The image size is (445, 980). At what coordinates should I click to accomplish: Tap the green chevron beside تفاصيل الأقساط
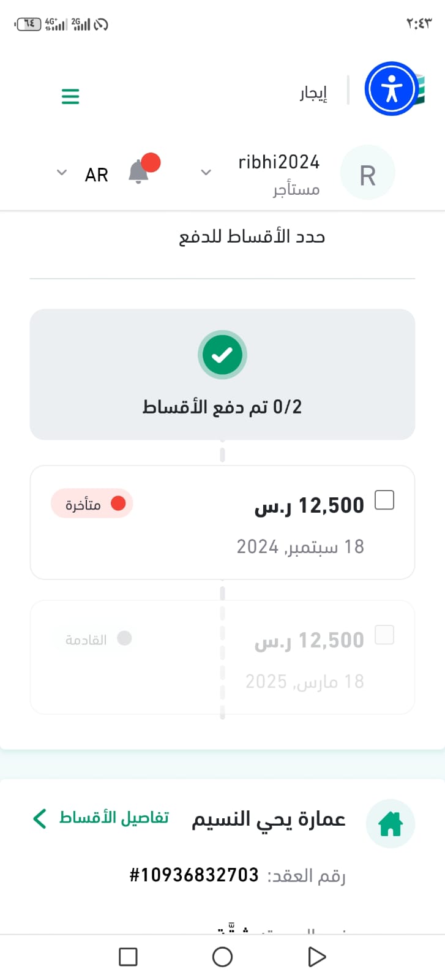pos(40,818)
